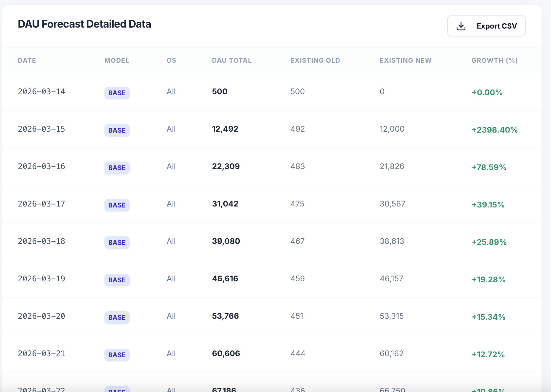Click the All cell in the 2026-03-20 row
This screenshot has height=392, width=551.
171,316
